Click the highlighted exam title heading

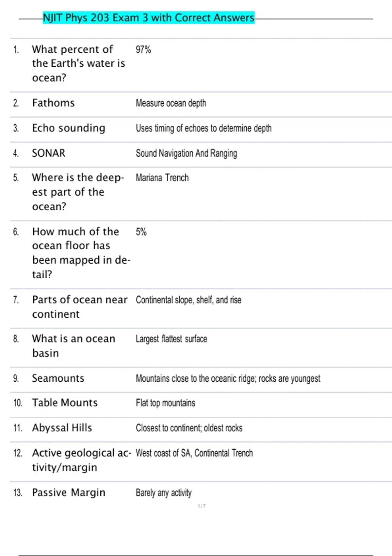click(x=149, y=18)
